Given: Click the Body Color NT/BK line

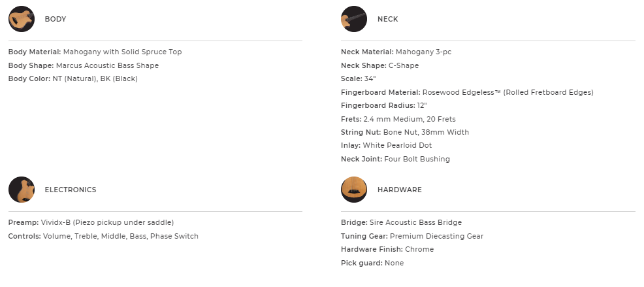Looking at the screenshot, I should point(73,79).
